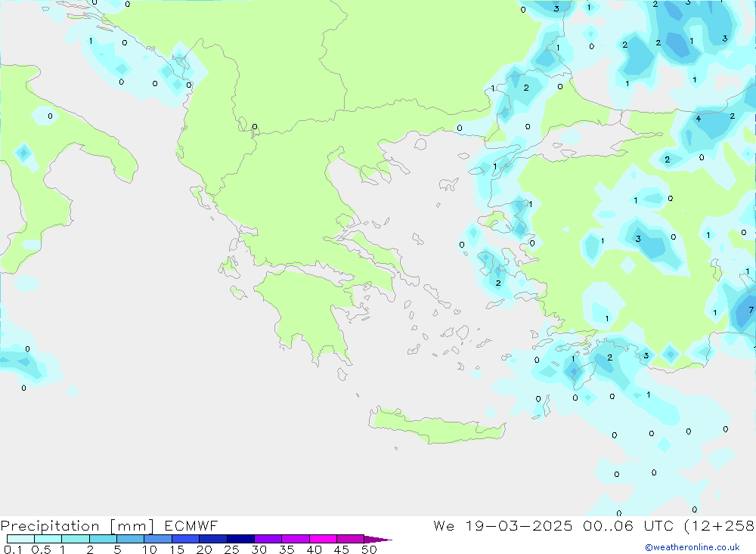Click the precipitation value '7' on the map

751,310
